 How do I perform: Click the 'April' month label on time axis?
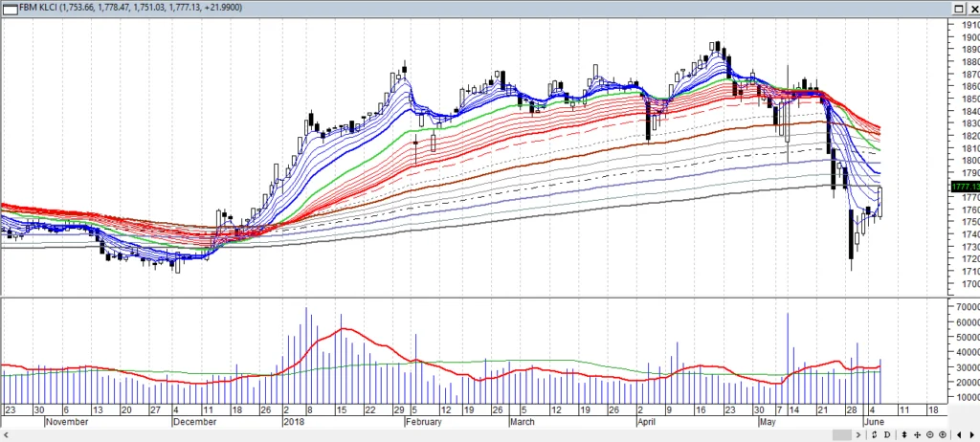point(646,422)
